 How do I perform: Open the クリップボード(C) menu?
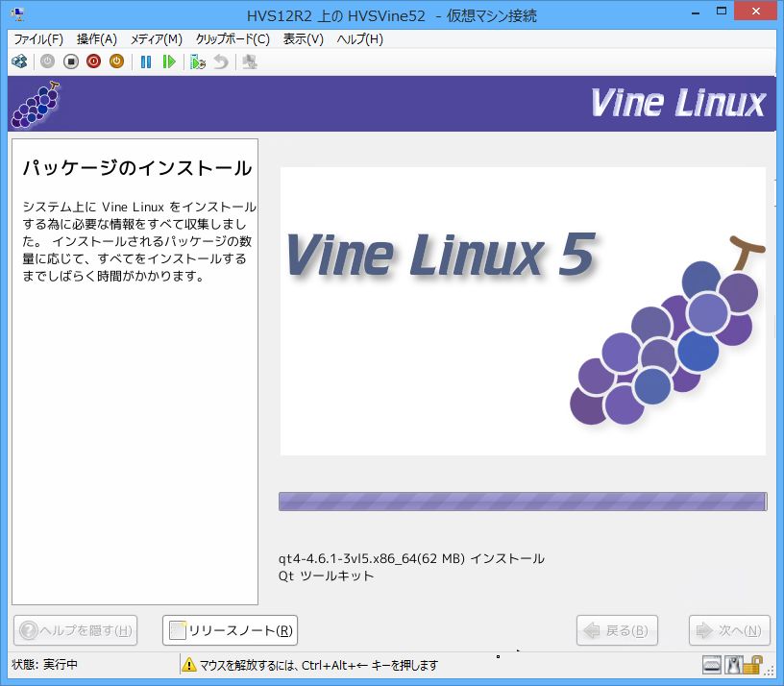click(233, 39)
